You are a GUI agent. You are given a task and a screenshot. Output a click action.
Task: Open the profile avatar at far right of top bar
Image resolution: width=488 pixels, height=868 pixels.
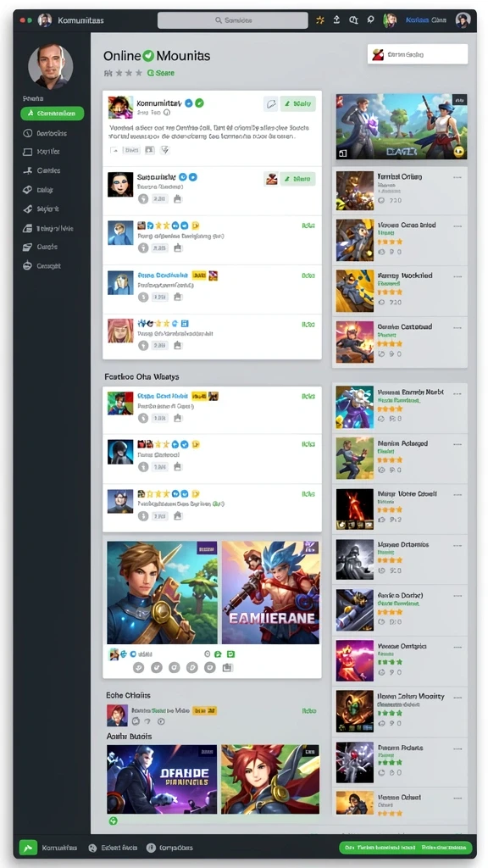(463, 20)
